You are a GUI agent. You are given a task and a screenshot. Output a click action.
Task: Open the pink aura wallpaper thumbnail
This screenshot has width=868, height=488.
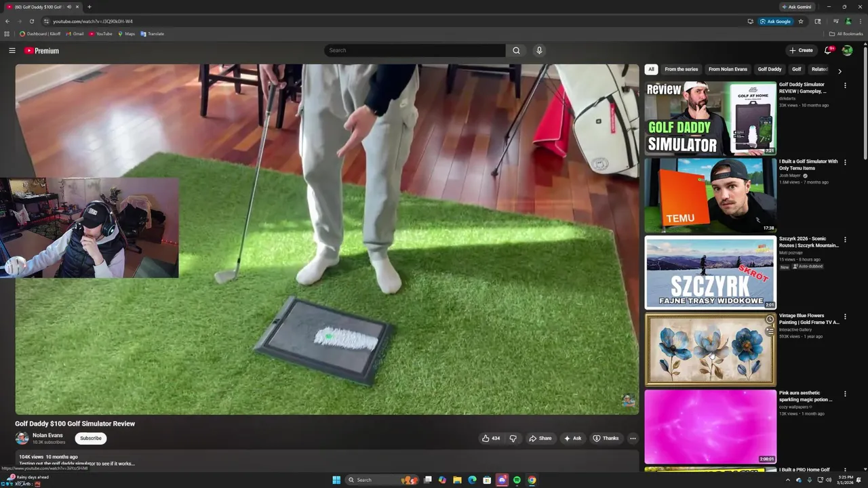pos(710,426)
